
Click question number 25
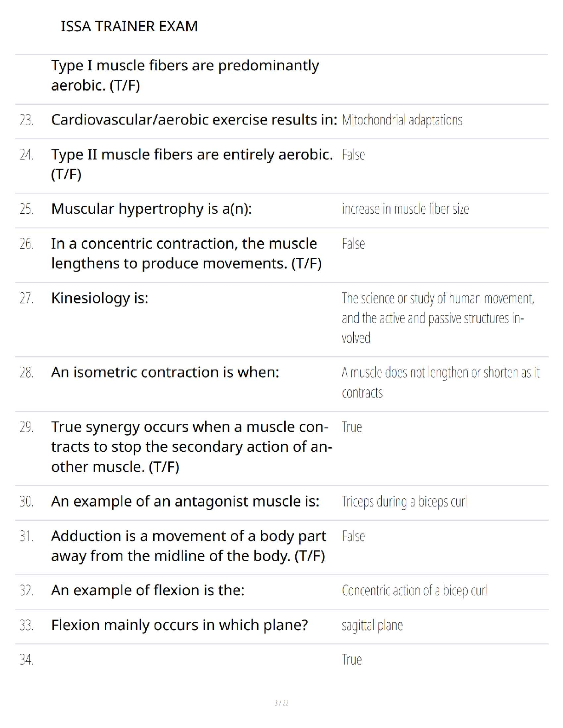pyautogui.click(x=27, y=209)
